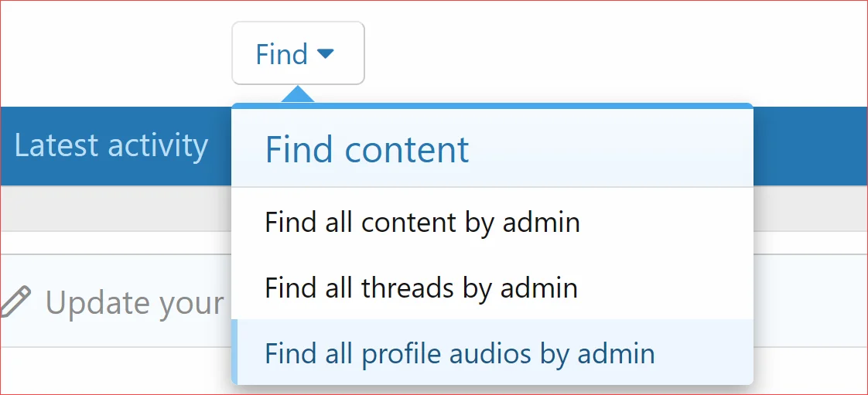Click Find all profile audios by admin
The width and height of the screenshot is (868, 395).
pyautogui.click(x=460, y=354)
